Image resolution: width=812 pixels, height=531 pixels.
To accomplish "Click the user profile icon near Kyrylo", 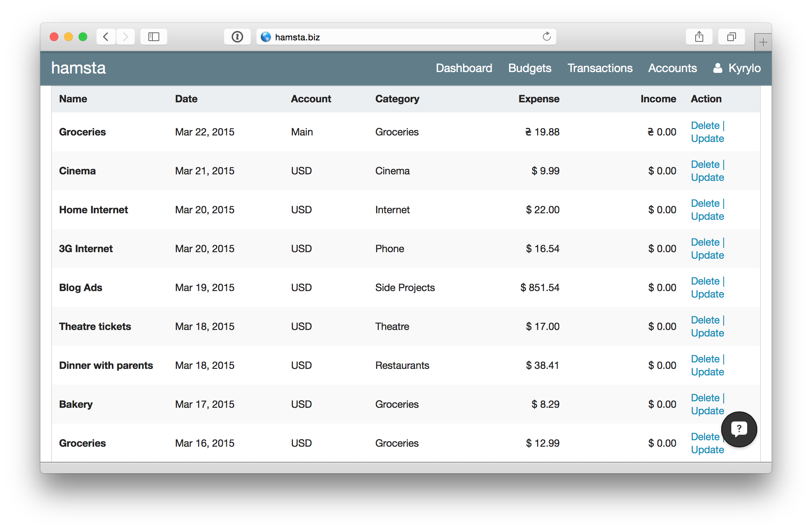I will point(718,68).
